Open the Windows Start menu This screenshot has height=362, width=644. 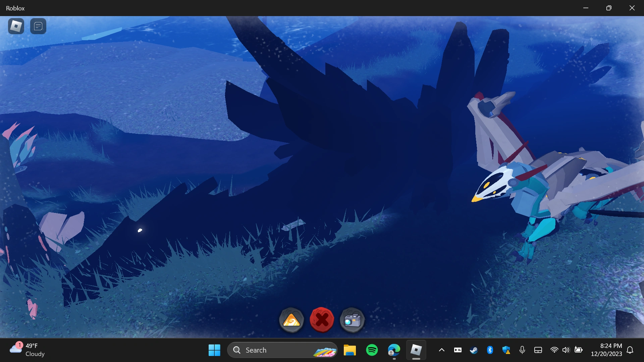[x=214, y=350]
